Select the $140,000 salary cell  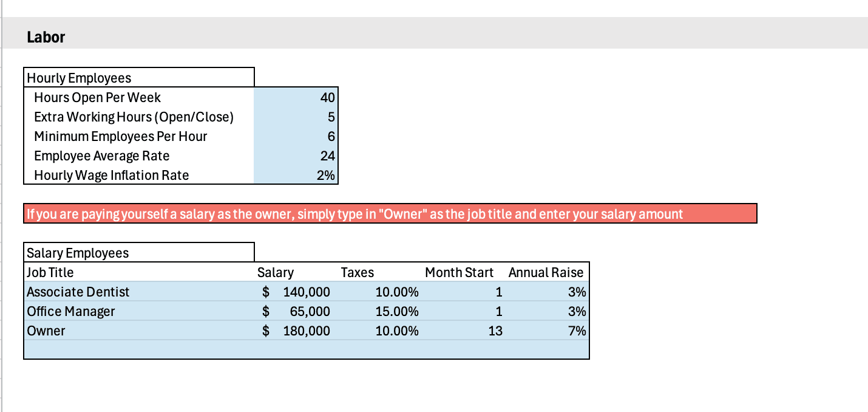pos(296,292)
